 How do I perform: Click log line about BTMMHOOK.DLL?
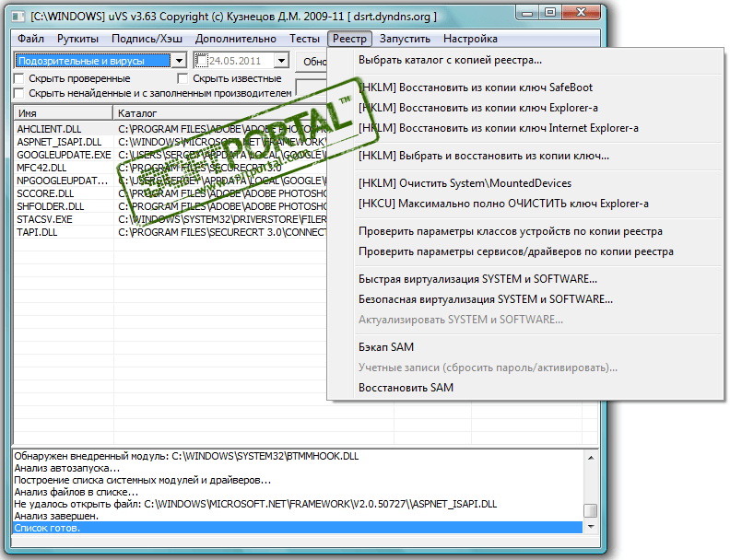click(298, 456)
